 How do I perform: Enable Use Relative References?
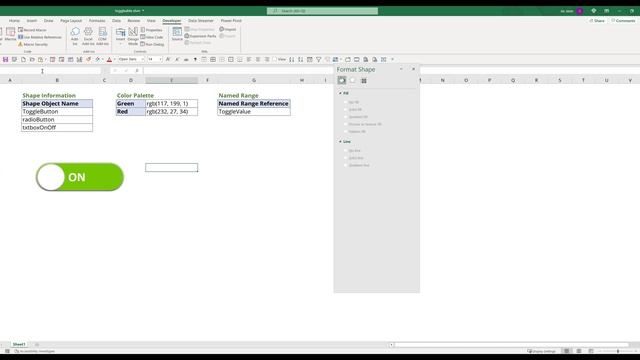click(x=40, y=37)
